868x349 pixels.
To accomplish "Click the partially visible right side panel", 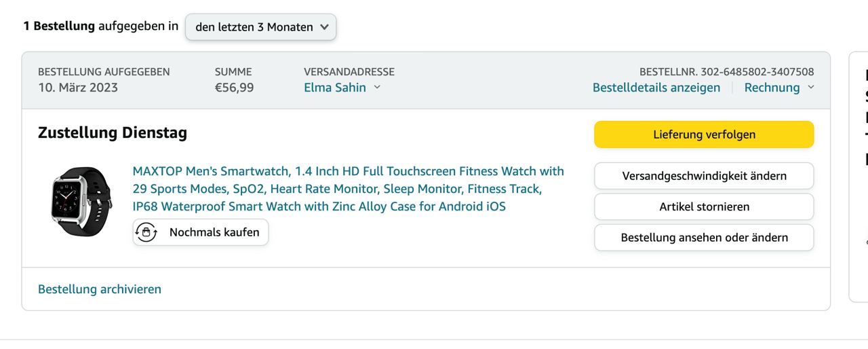I will pyautogui.click(x=859, y=177).
